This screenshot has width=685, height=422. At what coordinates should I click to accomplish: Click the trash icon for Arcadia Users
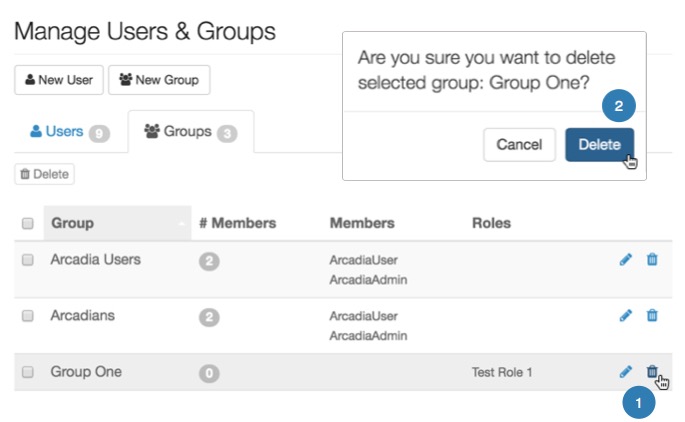point(652,260)
